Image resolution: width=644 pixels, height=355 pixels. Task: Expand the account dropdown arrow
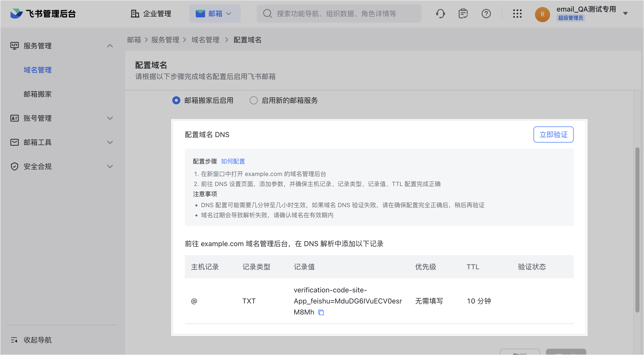coord(625,14)
